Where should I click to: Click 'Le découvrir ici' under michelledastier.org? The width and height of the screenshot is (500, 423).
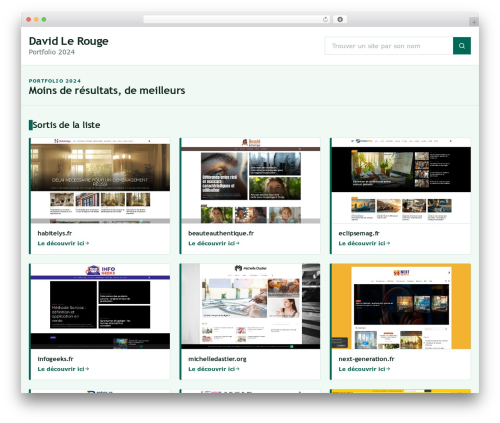point(214,369)
